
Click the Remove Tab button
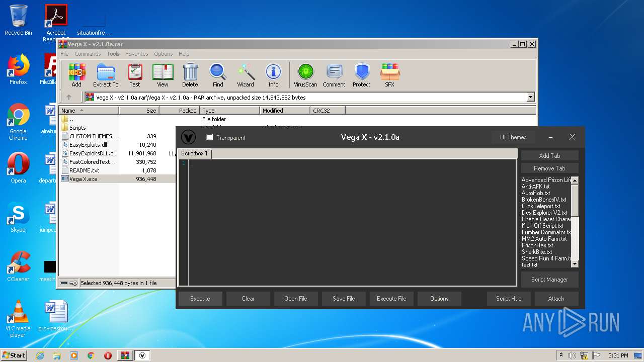pyautogui.click(x=549, y=168)
